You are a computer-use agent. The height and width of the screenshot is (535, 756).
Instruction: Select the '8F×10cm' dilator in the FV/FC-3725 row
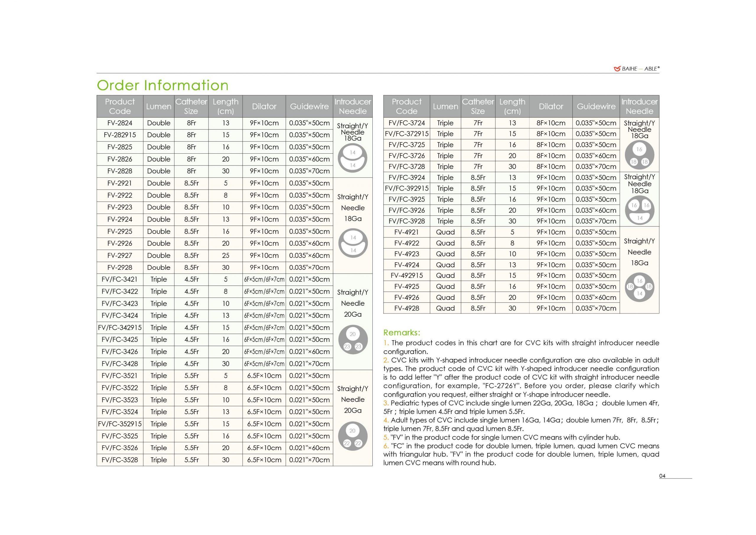click(x=551, y=145)
